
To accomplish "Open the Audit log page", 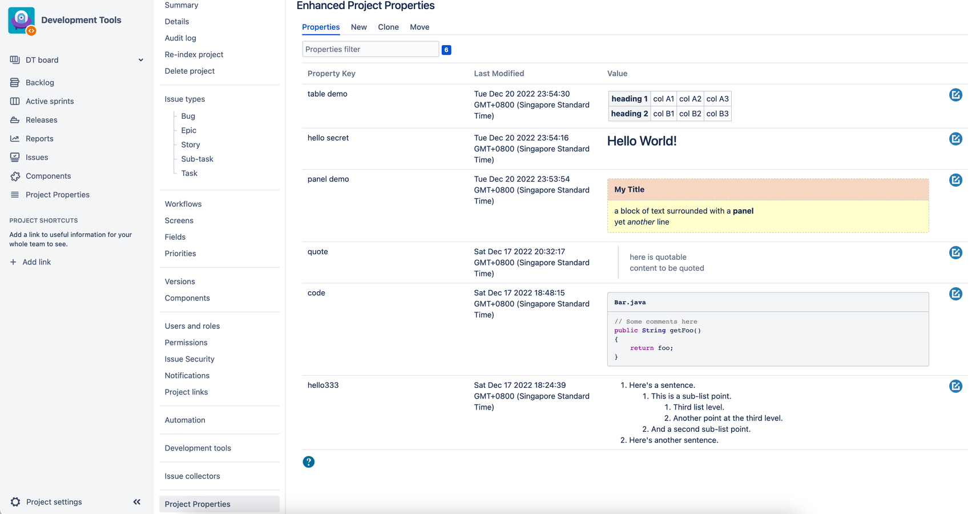I will point(180,38).
